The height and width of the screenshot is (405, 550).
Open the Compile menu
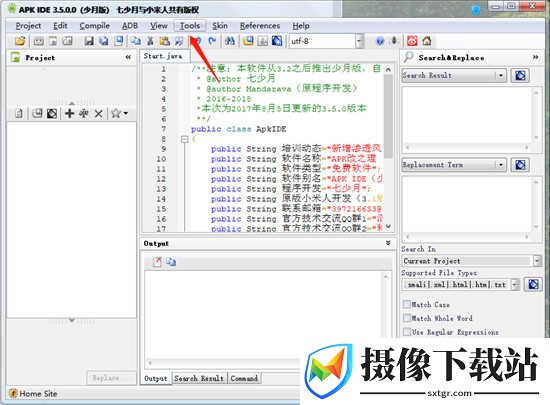[x=94, y=26]
